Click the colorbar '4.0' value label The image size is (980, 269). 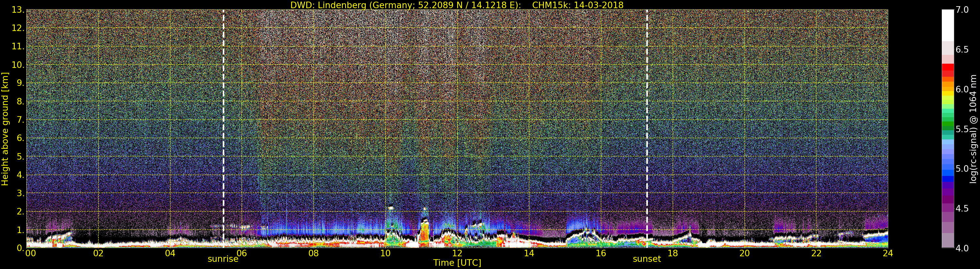tap(962, 248)
